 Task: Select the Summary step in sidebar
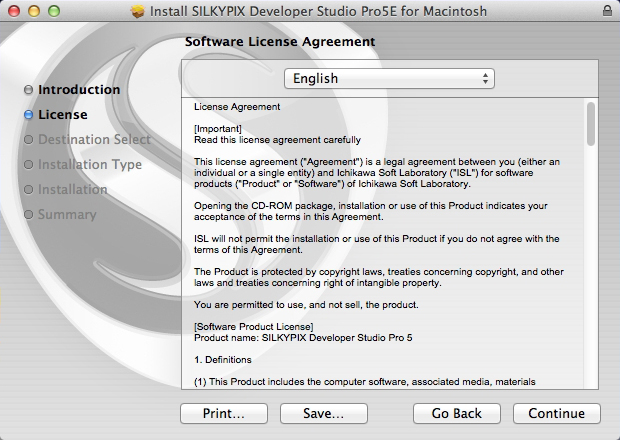[x=67, y=215]
